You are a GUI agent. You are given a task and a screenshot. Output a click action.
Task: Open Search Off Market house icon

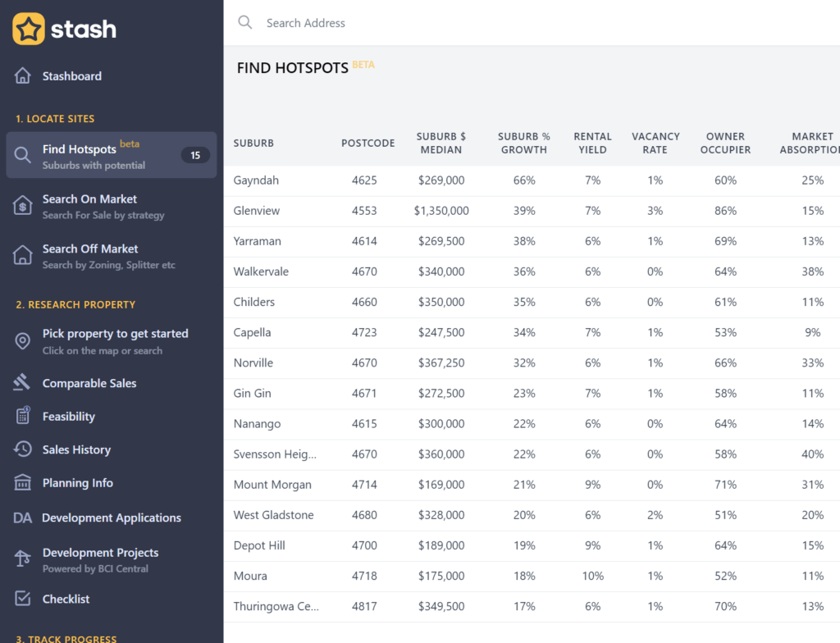pyautogui.click(x=21, y=256)
